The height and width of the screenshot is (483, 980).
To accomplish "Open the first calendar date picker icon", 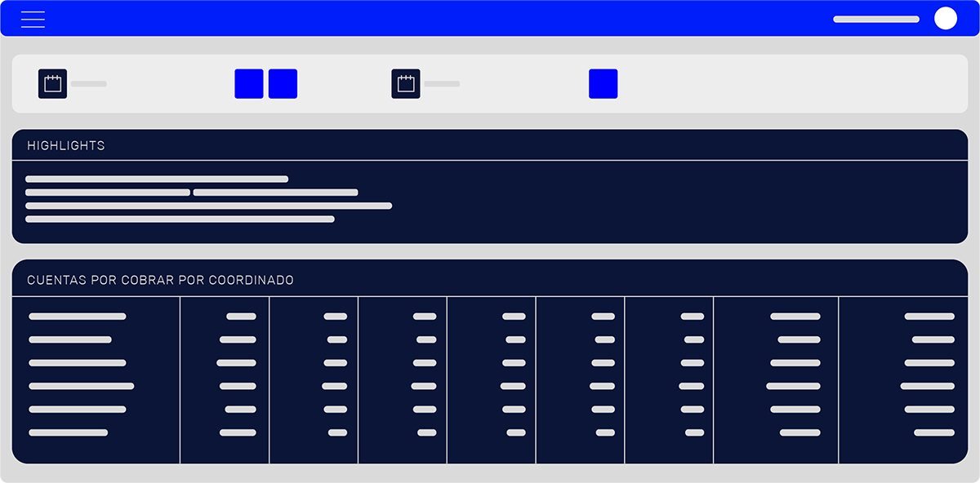I will [x=52, y=84].
